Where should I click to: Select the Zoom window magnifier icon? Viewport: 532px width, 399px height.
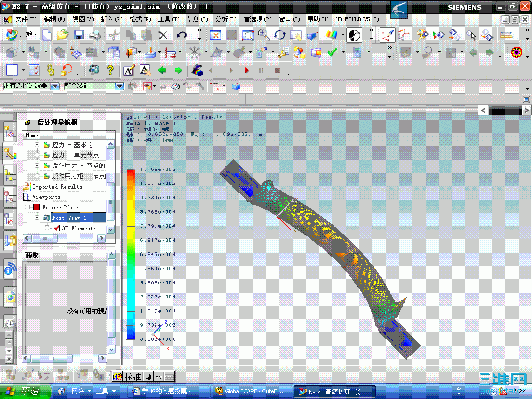pyautogui.click(x=248, y=35)
